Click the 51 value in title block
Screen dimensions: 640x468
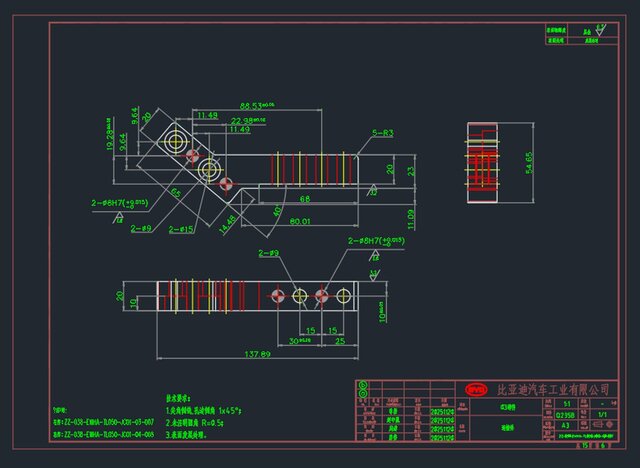click(x=567, y=404)
